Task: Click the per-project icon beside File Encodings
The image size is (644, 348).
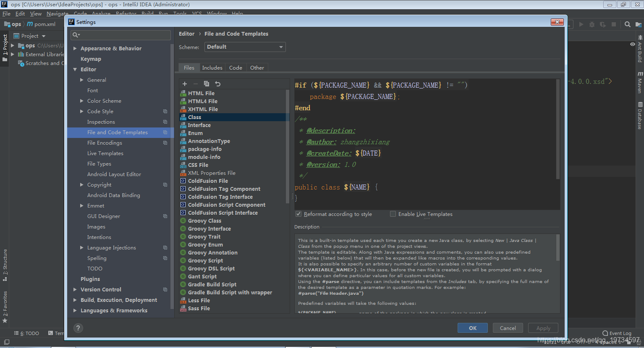Action: (x=165, y=143)
